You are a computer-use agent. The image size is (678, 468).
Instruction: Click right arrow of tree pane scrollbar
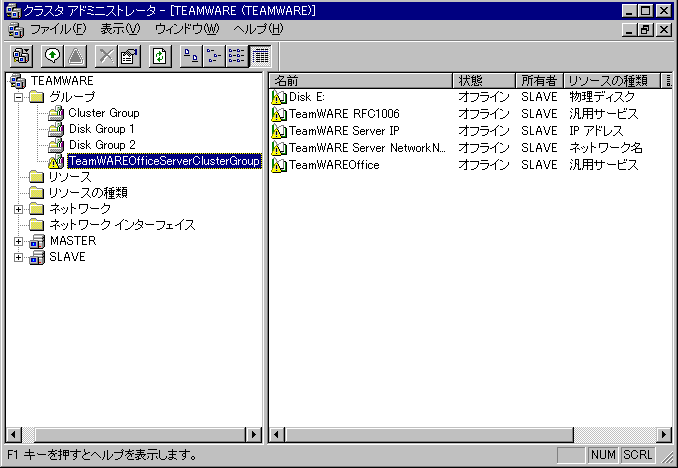click(x=253, y=435)
